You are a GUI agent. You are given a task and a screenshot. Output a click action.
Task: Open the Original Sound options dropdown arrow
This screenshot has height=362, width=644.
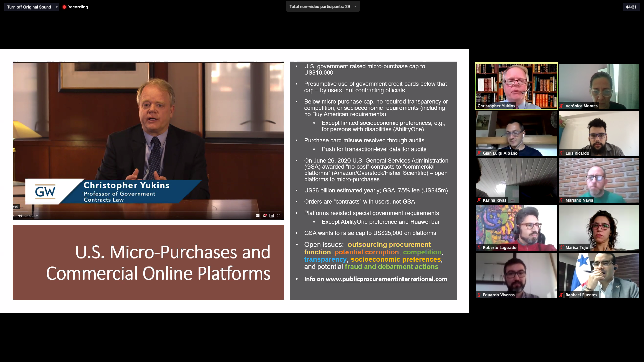coord(57,7)
